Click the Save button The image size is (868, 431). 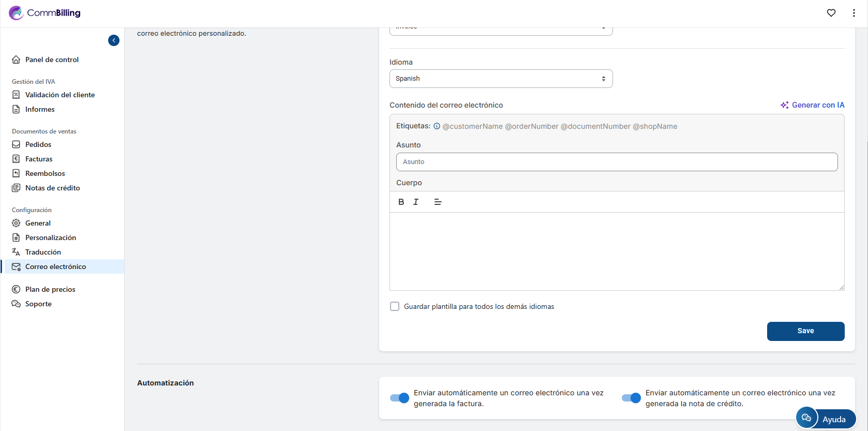pyautogui.click(x=805, y=331)
